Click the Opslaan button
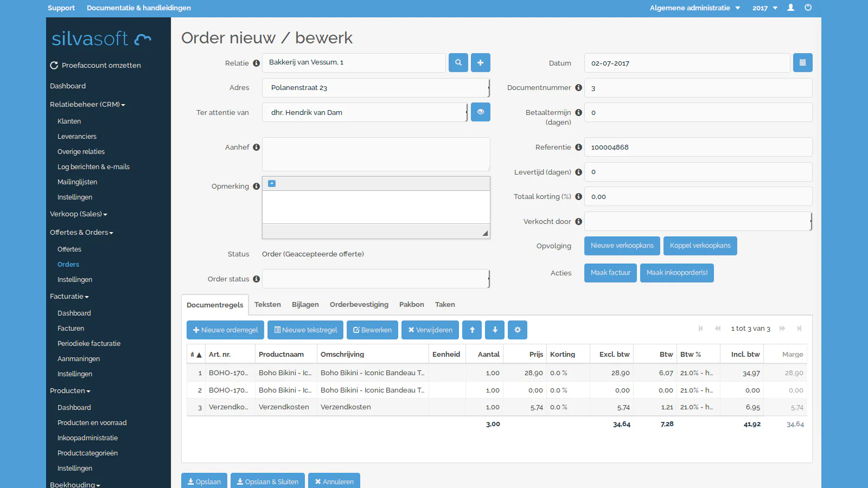The width and height of the screenshot is (868, 488). click(204, 481)
